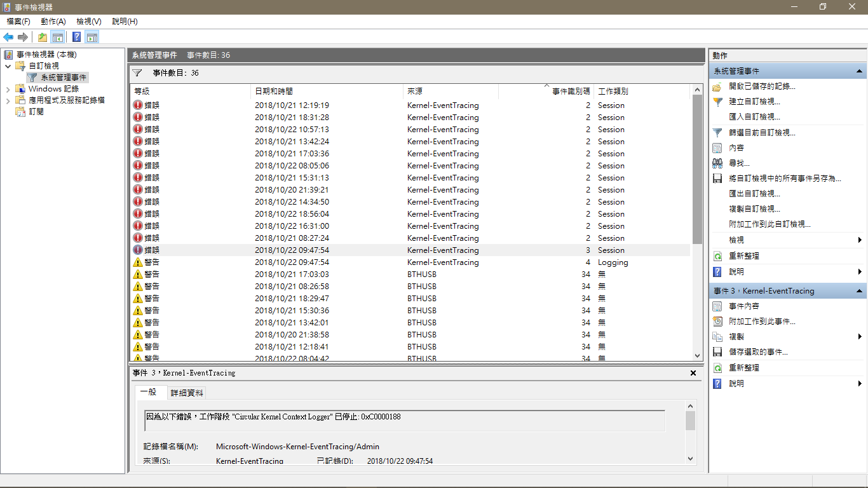The height and width of the screenshot is (488, 868).
Task: Click the 內容 properties icon
Action: point(717,148)
